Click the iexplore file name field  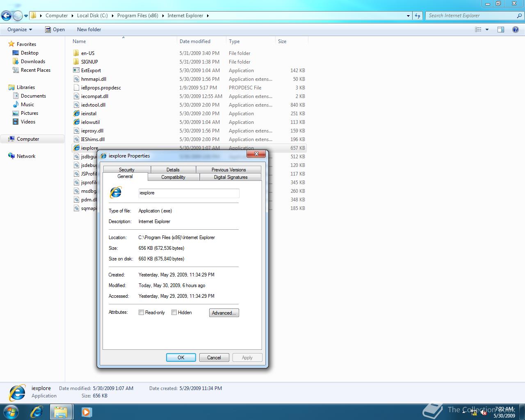(189, 193)
